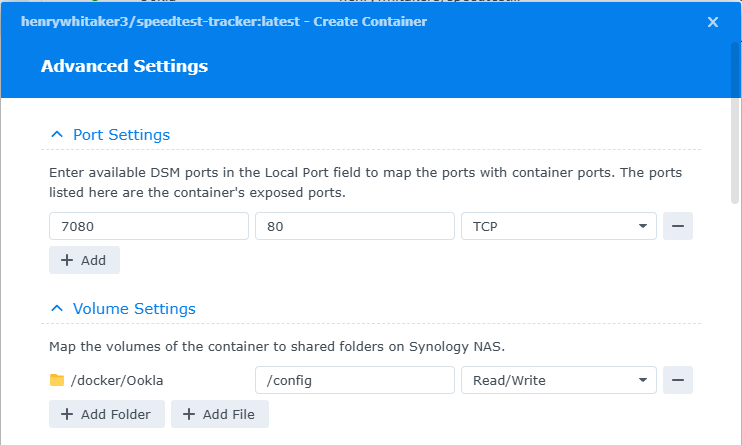Viewport: 742px width, 445px height.
Task: Click the local port field showing 7080
Action: click(148, 226)
